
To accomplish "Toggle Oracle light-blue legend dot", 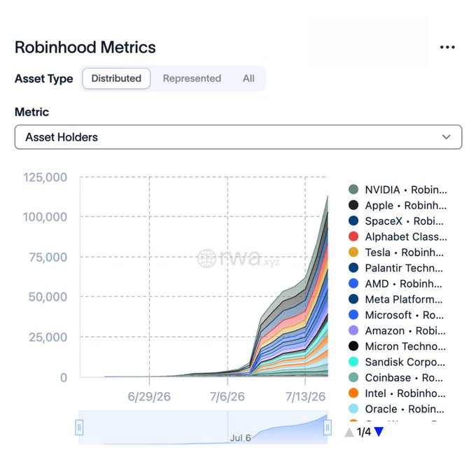I will click(x=353, y=409).
